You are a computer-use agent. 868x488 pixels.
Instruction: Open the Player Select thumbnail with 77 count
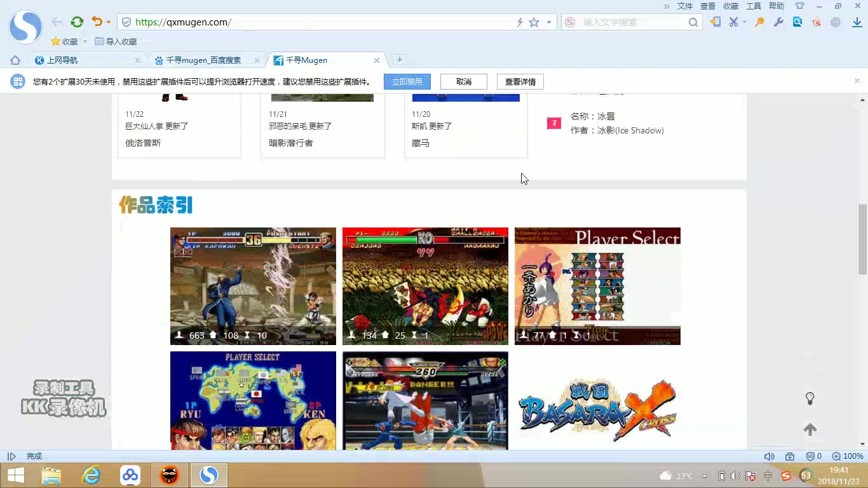pos(597,286)
